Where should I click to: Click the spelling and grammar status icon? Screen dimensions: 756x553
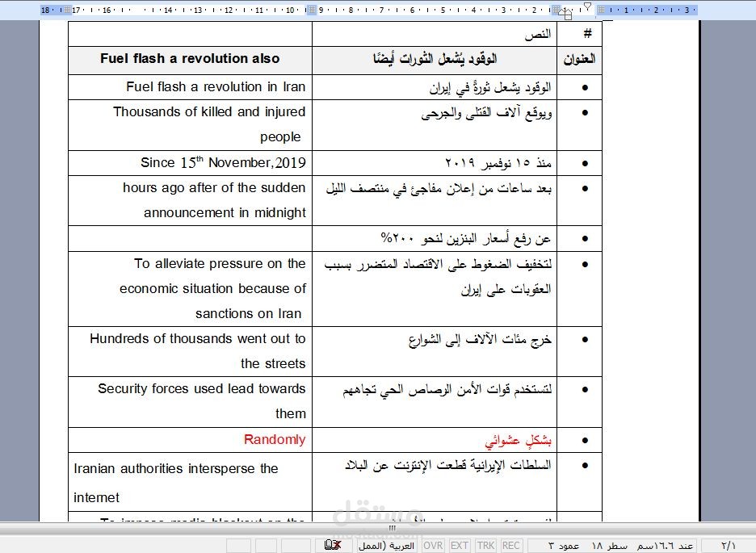333,545
